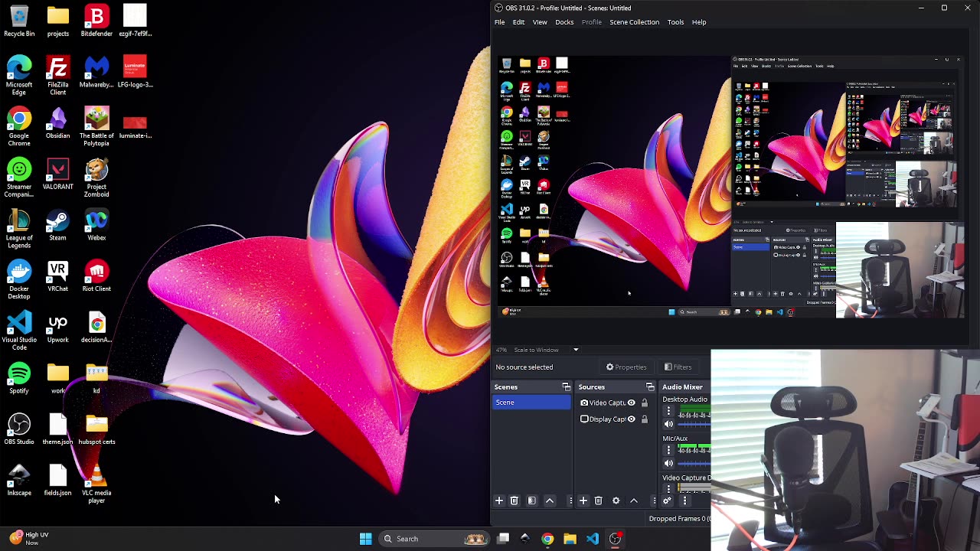Mute the Desktop Audio speaker icon
Viewport: 980px width, 551px height.
click(x=668, y=424)
